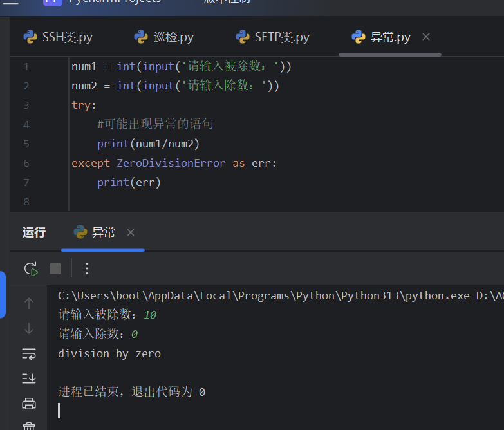
Task: Click the stop process button
Action: coord(55,268)
